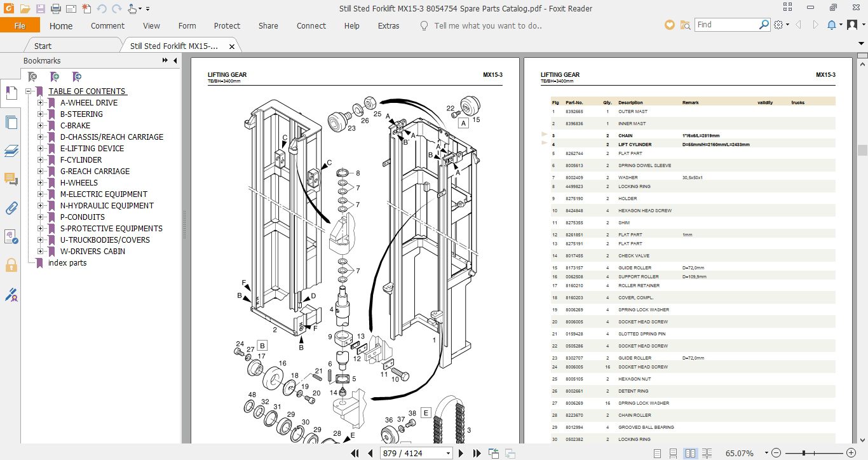Open the Protect ribbon tab

(x=227, y=26)
